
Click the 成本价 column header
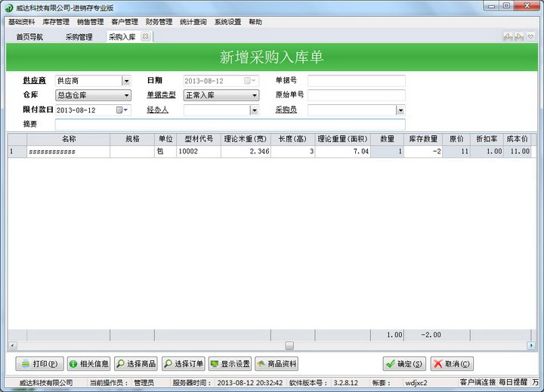coord(518,139)
